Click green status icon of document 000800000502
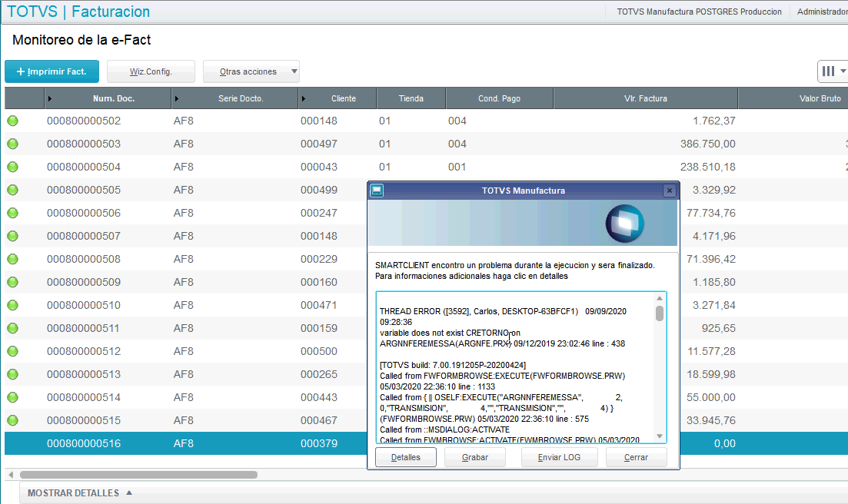Screen dimensions: 848x504 [x=12, y=121]
